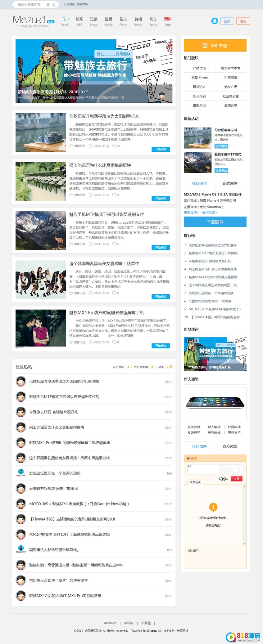Click the Weibo logo in microblog widget

[188, 458]
